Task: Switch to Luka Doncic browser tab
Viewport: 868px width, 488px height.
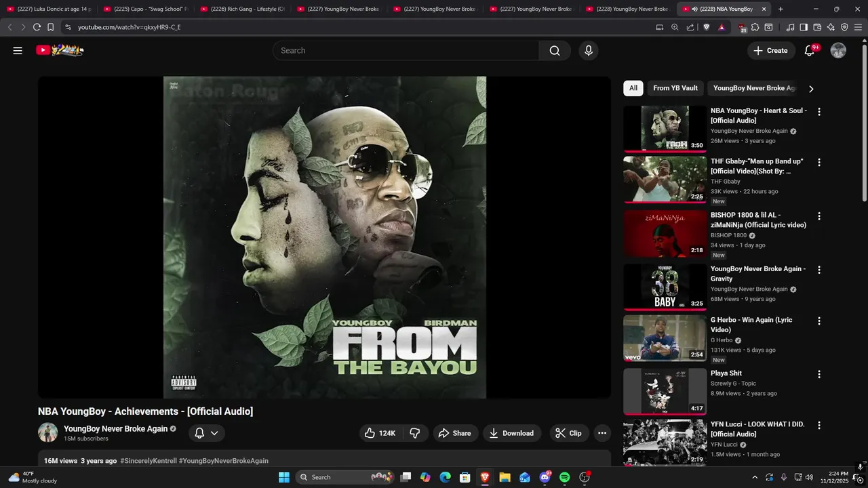Action: pyautogui.click(x=49, y=9)
